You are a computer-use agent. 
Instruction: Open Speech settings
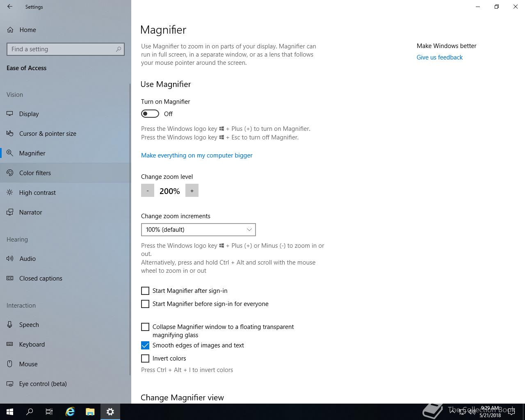click(66, 324)
